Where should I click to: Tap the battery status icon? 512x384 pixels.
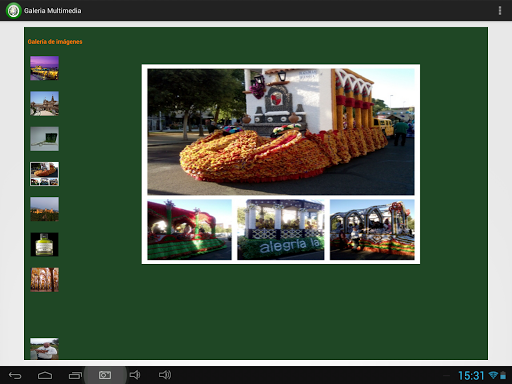click(503, 375)
